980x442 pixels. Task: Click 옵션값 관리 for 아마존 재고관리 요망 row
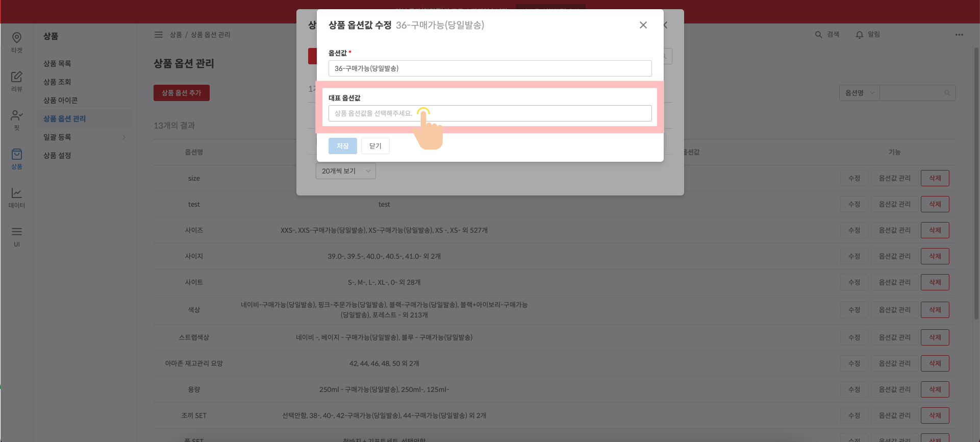895,363
